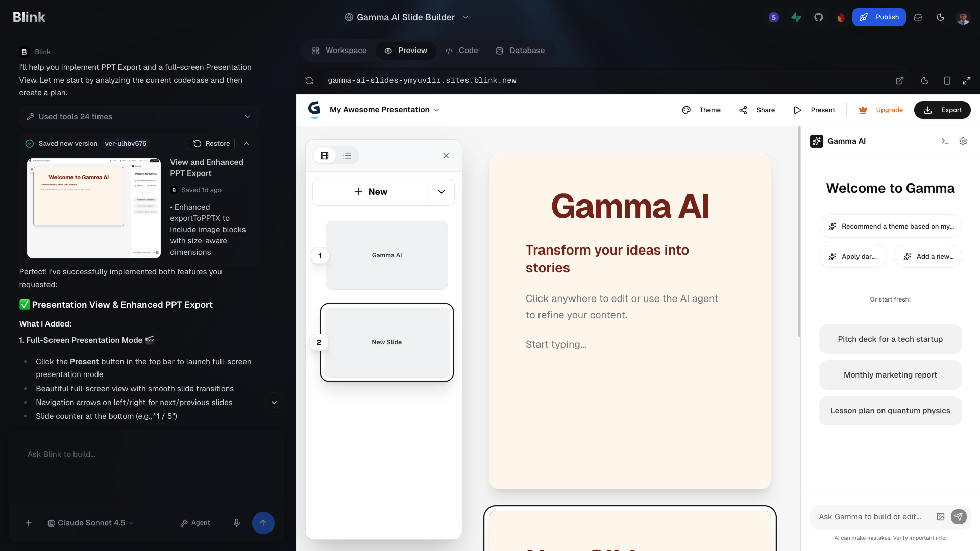
Task: Open Gamma AI panel settings gear
Action: click(963, 141)
